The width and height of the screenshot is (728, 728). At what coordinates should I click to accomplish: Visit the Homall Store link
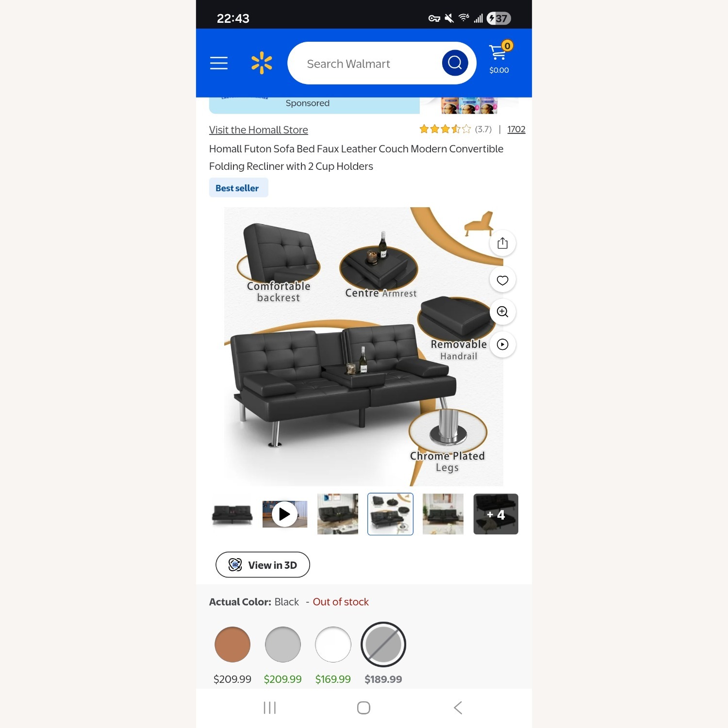click(x=259, y=130)
